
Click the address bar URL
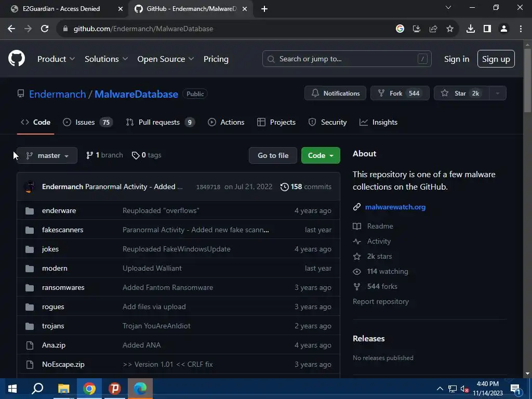click(143, 29)
